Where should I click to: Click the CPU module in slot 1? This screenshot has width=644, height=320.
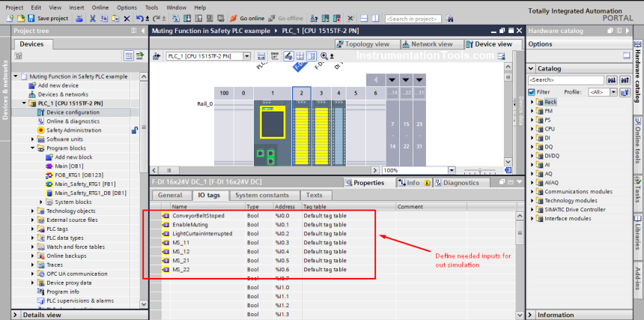click(273, 133)
